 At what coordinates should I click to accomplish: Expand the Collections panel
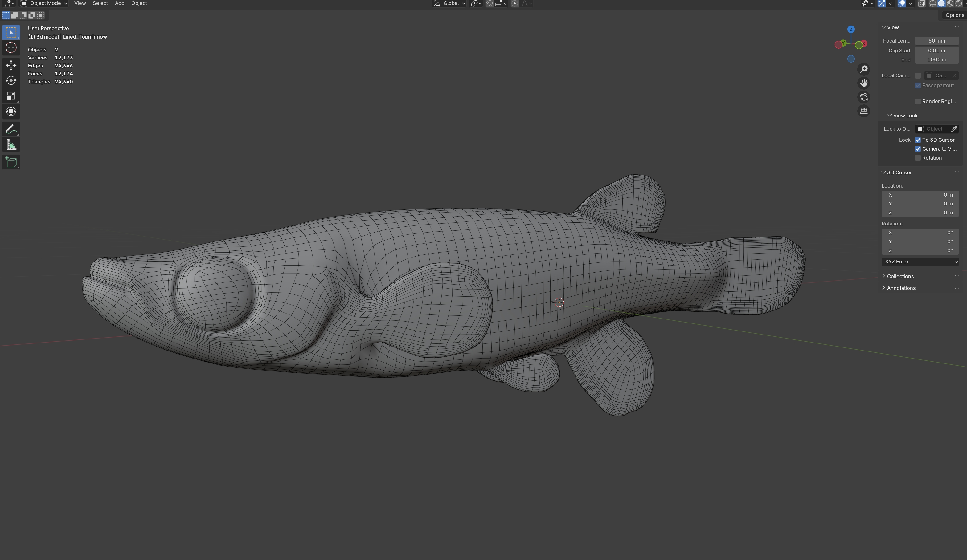click(900, 276)
